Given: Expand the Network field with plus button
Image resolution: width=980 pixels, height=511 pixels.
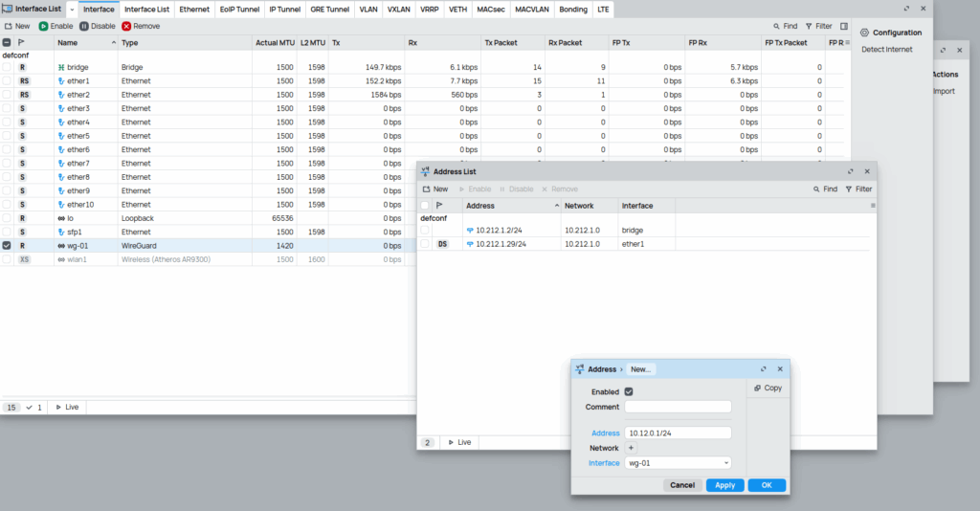Looking at the screenshot, I should click(630, 448).
